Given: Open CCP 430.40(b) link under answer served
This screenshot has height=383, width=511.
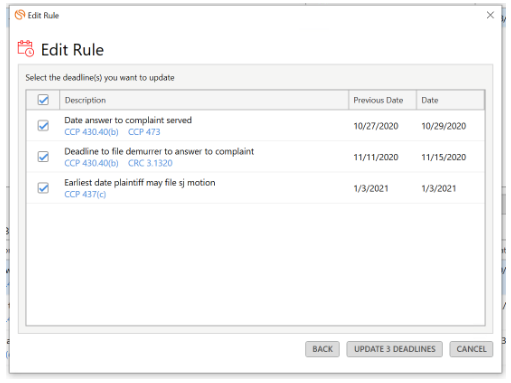Looking at the screenshot, I should [91, 132].
